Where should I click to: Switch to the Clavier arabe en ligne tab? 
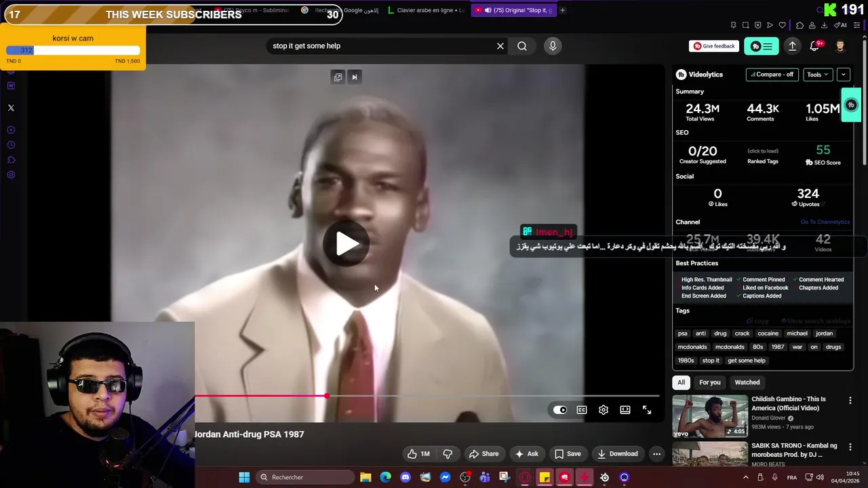(x=426, y=10)
